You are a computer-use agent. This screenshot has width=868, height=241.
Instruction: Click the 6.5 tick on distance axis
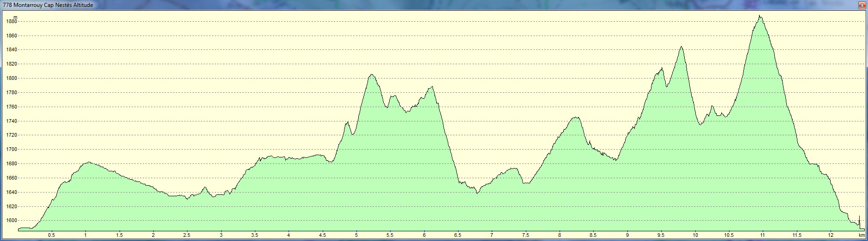coord(458,235)
